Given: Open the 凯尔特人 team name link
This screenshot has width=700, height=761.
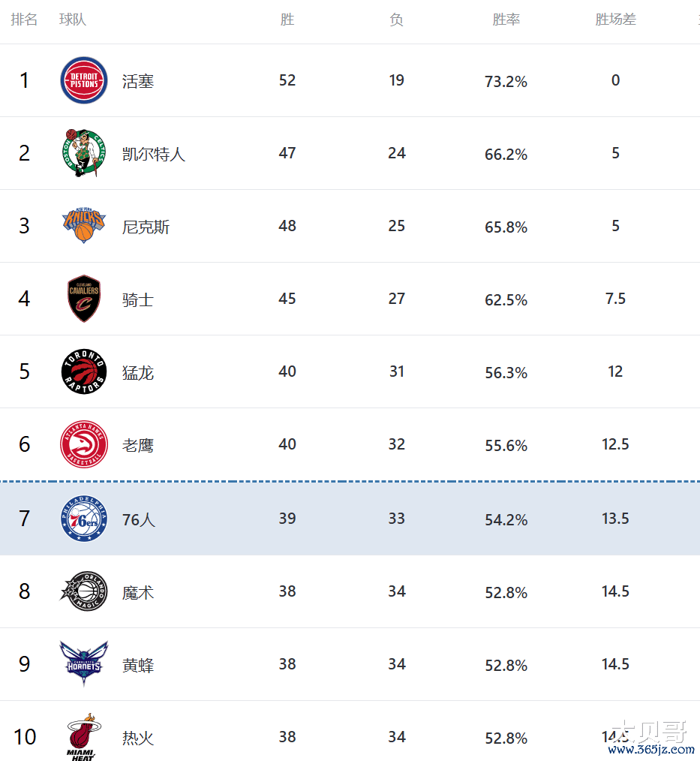Looking at the screenshot, I should [x=154, y=154].
